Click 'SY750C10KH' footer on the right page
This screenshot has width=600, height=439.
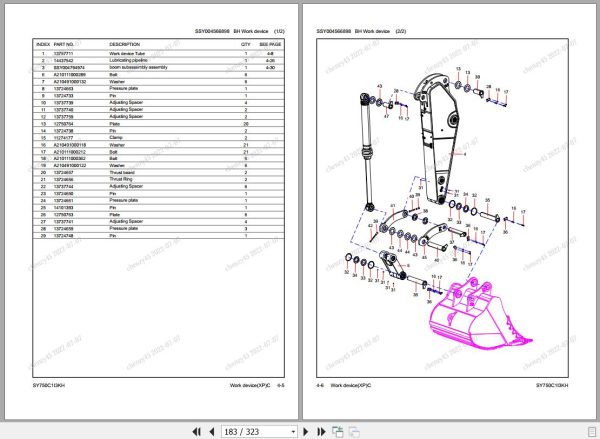coord(552,385)
